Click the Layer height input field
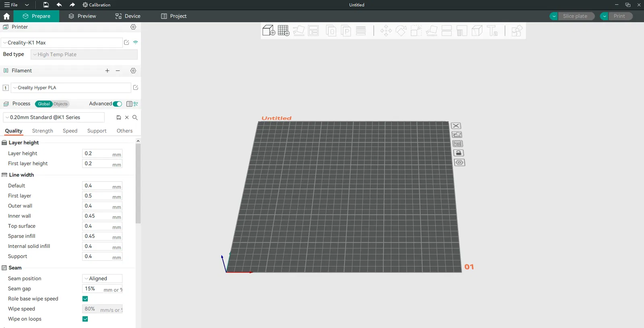644x328 pixels. (102, 153)
